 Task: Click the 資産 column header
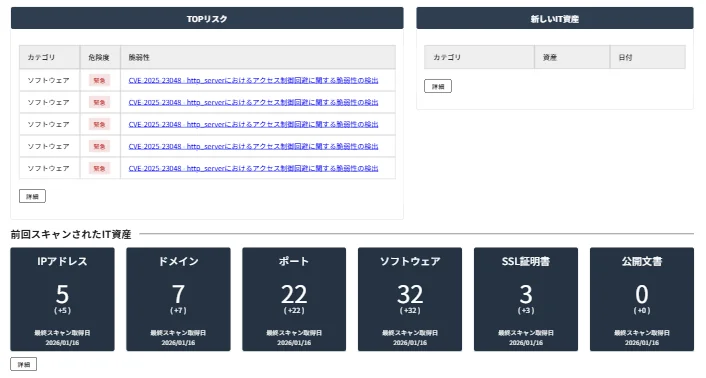pyautogui.click(x=572, y=57)
